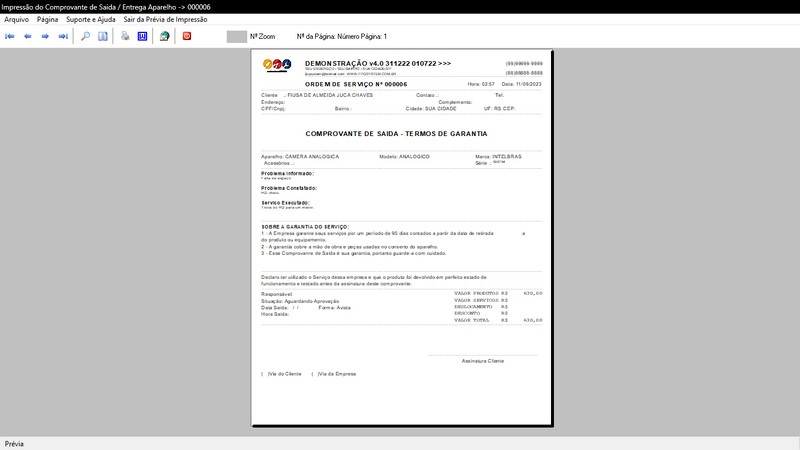The image size is (800, 450).
Task: Open the Página menu
Action: [47, 19]
